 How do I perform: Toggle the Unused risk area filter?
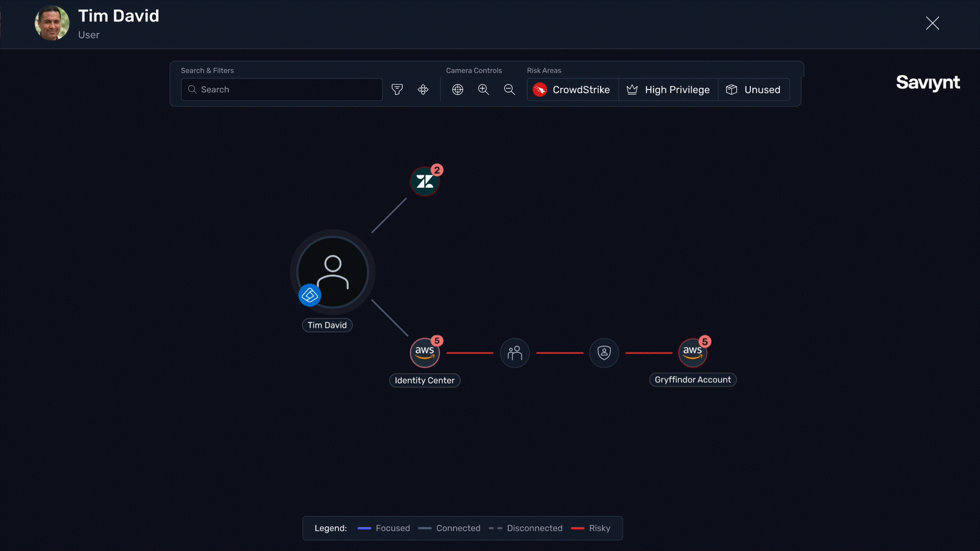753,90
